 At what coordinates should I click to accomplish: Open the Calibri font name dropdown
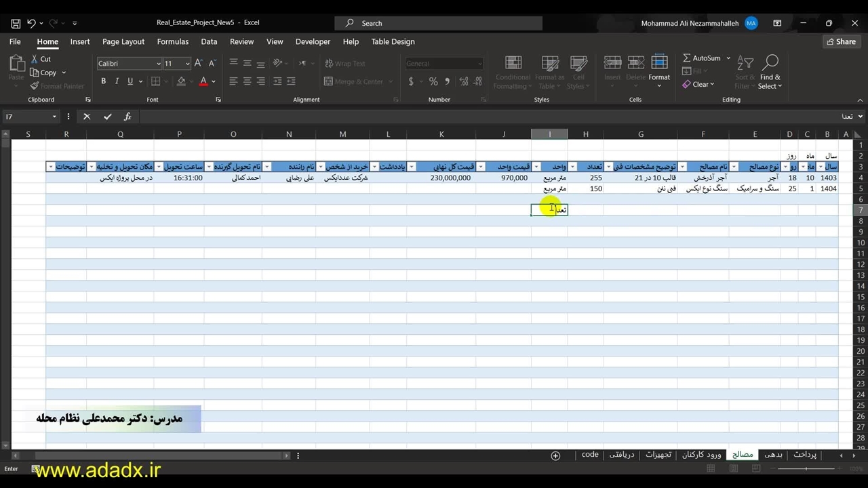click(x=159, y=64)
